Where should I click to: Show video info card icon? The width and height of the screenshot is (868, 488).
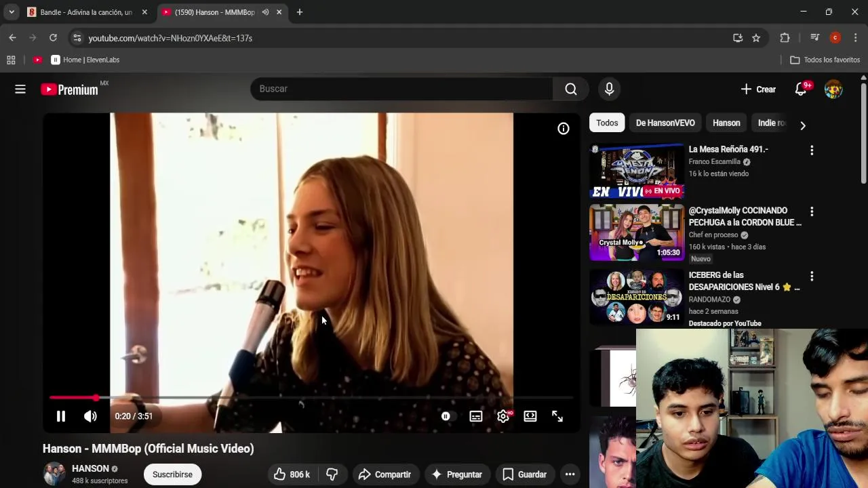(x=564, y=129)
